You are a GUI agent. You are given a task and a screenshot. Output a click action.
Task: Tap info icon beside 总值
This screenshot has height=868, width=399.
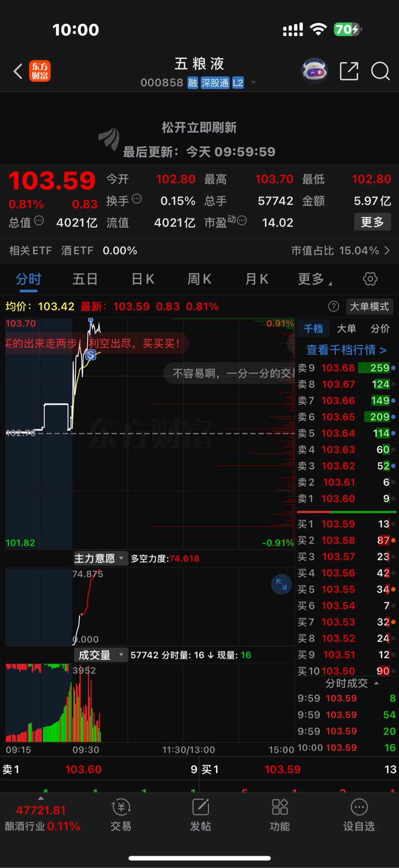pyautogui.click(x=39, y=221)
